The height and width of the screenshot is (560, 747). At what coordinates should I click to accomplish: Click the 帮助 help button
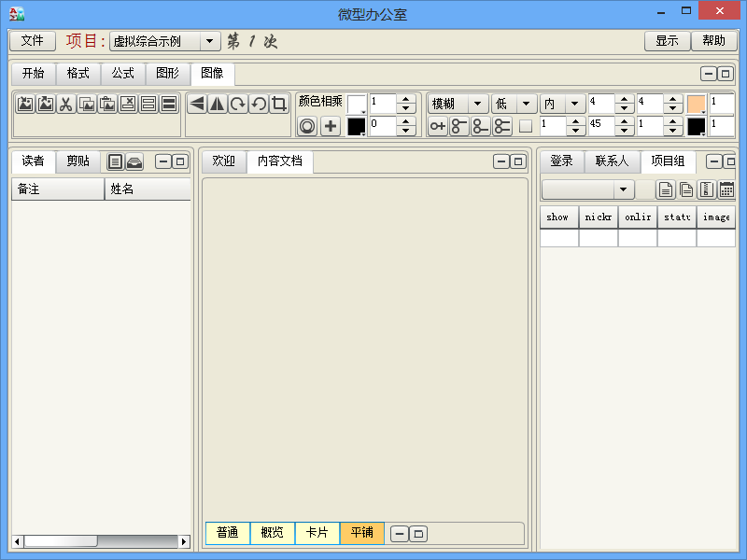713,41
